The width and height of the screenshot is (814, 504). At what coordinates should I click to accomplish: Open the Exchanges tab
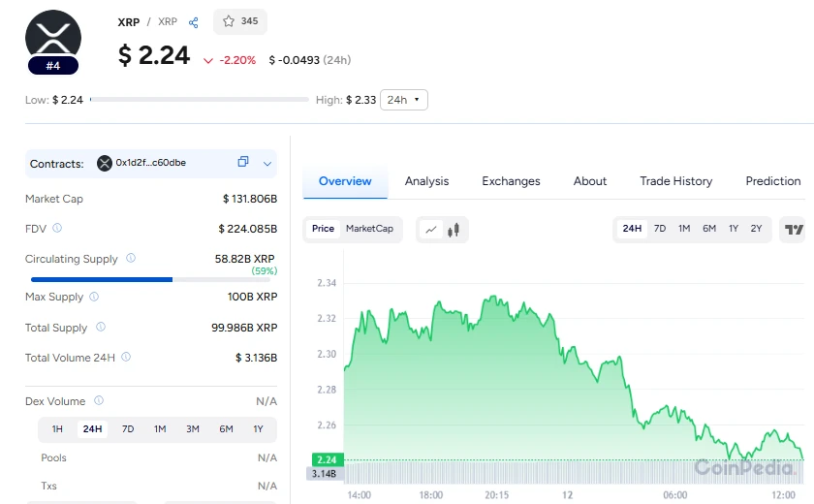(511, 181)
